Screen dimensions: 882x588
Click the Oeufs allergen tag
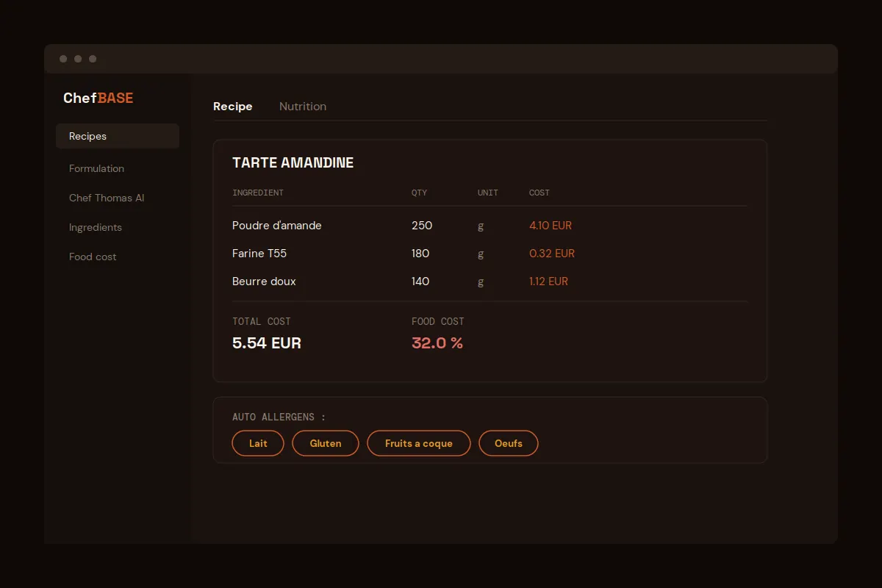tap(509, 443)
